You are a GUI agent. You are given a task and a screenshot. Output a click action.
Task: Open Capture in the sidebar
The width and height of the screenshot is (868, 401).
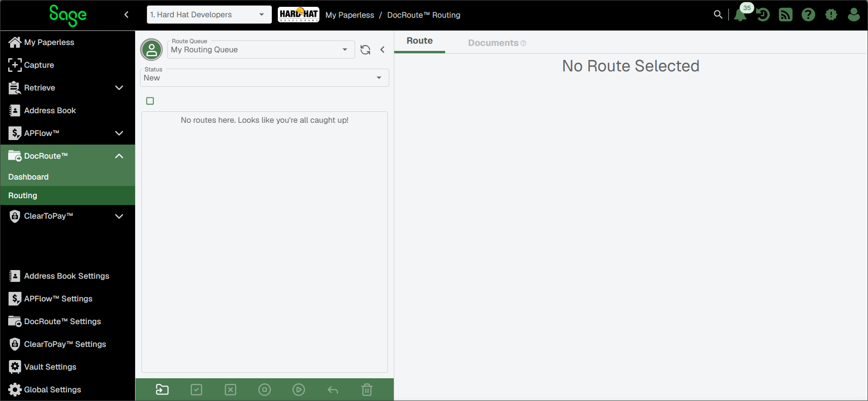click(x=68, y=65)
